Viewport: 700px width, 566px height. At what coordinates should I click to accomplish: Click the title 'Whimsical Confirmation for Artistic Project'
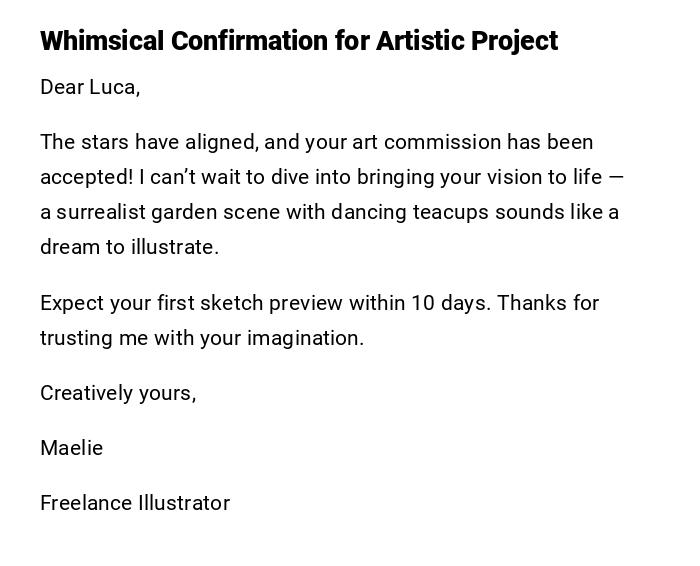tap(299, 41)
